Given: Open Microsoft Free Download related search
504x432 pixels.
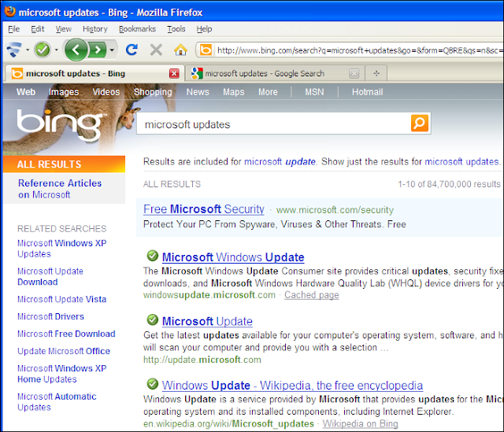Looking at the screenshot, I should pyautogui.click(x=66, y=334).
